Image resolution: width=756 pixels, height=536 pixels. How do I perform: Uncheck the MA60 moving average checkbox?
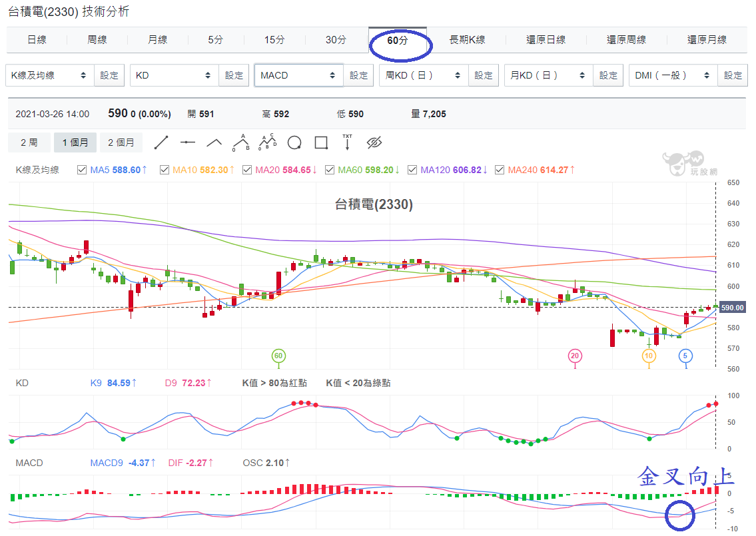click(x=330, y=170)
